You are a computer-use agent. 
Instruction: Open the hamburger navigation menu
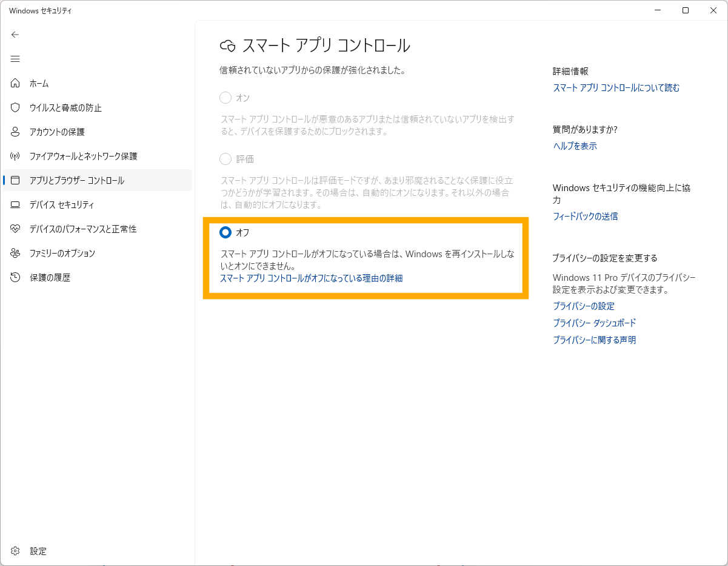(x=15, y=59)
